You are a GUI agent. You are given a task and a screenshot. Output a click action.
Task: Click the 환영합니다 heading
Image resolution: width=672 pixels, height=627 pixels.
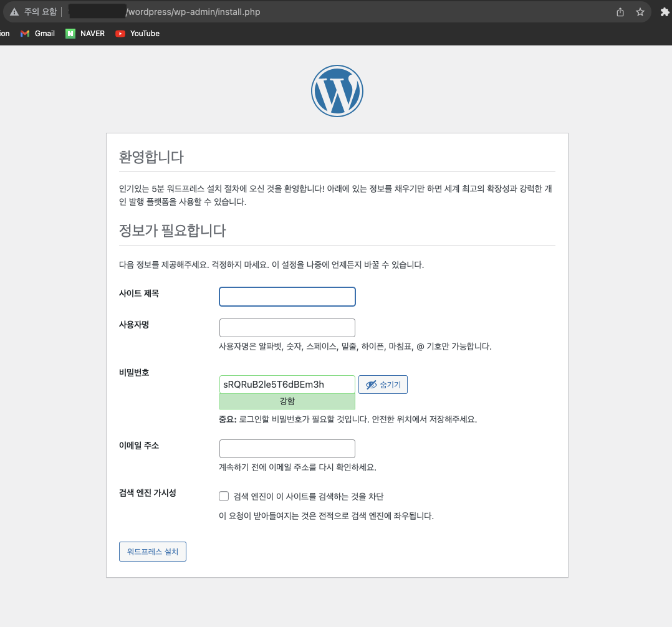151,157
